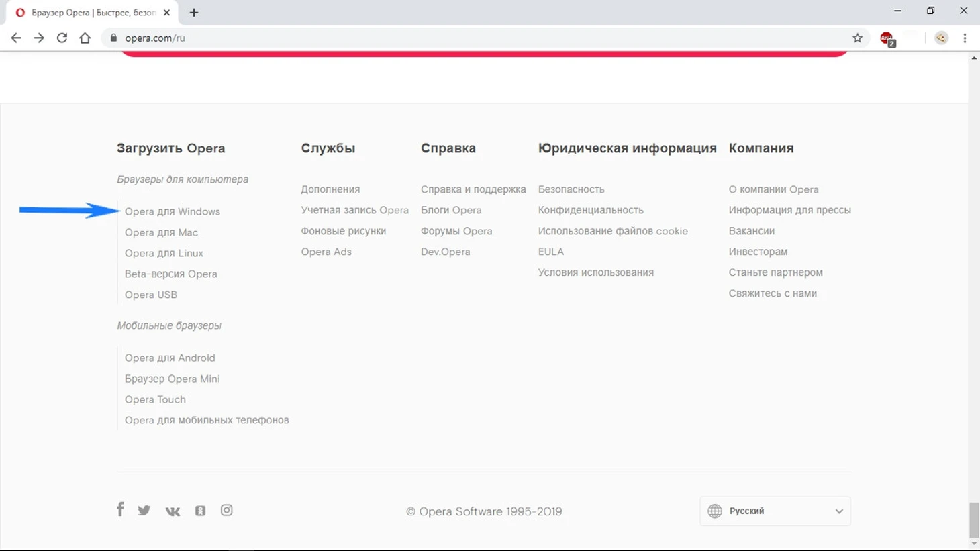Open the Конфиденциальность link
The image size is (980, 551).
coord(591,210)
